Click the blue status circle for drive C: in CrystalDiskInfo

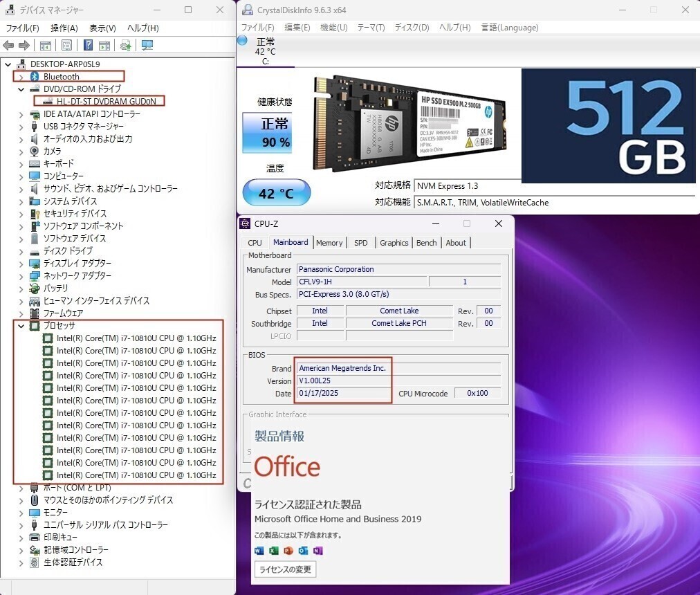242,41
